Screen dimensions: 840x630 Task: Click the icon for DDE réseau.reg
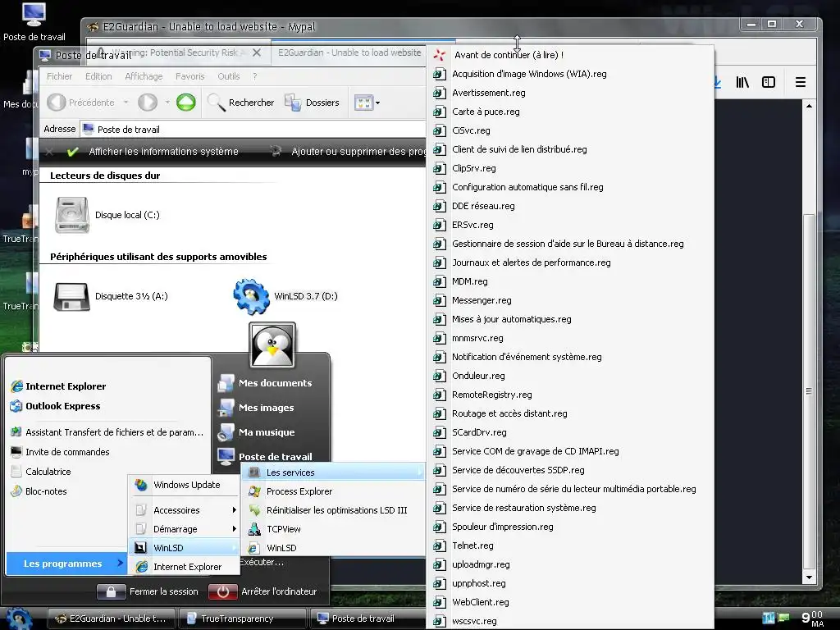click(x=440, y=206)
